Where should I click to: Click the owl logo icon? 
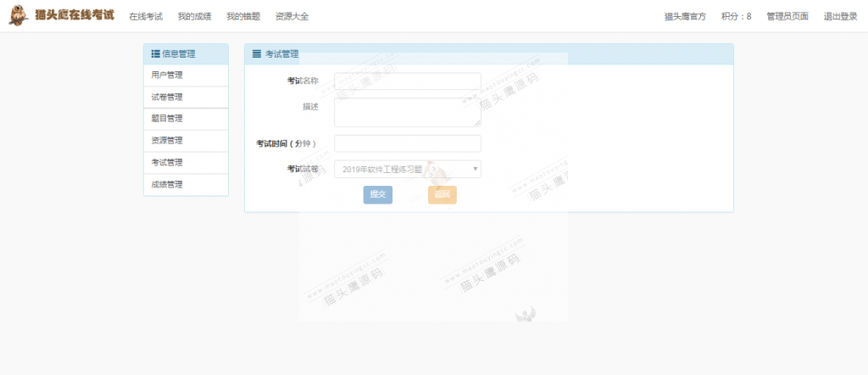[18, 15]
